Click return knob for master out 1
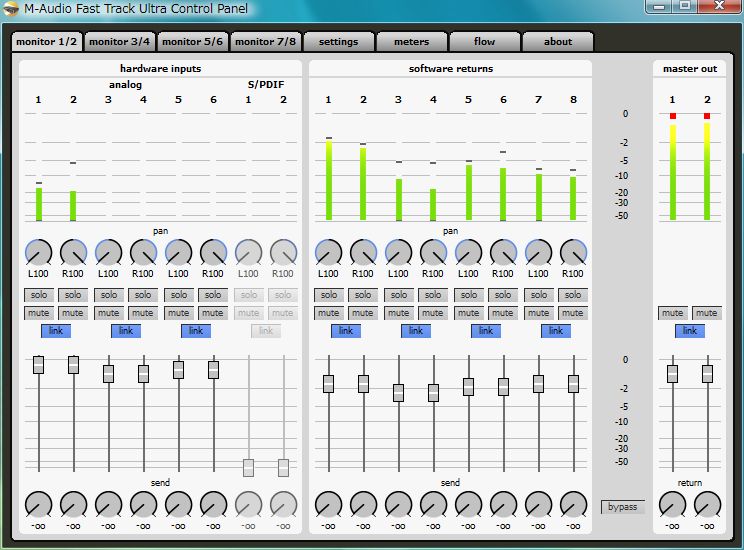Image resolution: width=744 pixels, height=550 pixels. (672, 505)
